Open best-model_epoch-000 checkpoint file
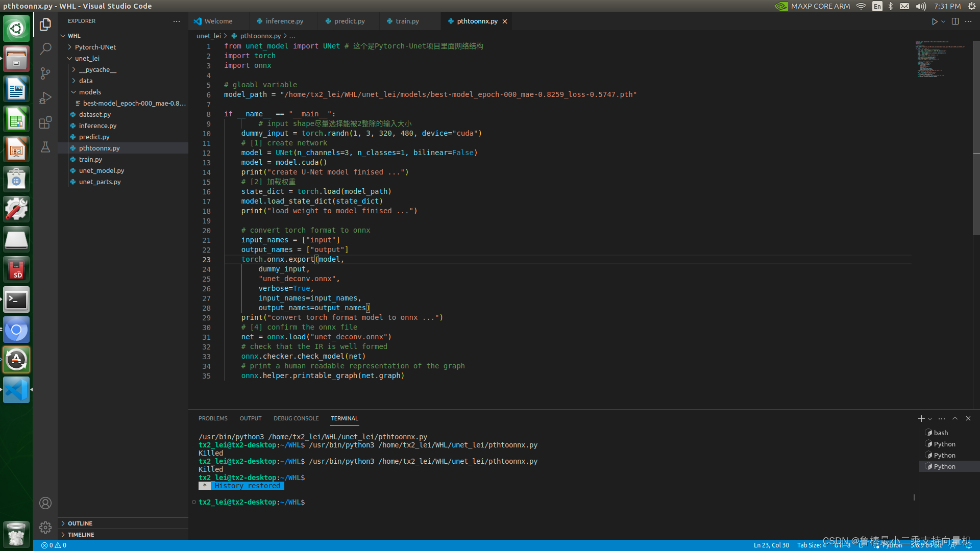The height and width of the screenshot is (551, 980). [x=122, y=103]
